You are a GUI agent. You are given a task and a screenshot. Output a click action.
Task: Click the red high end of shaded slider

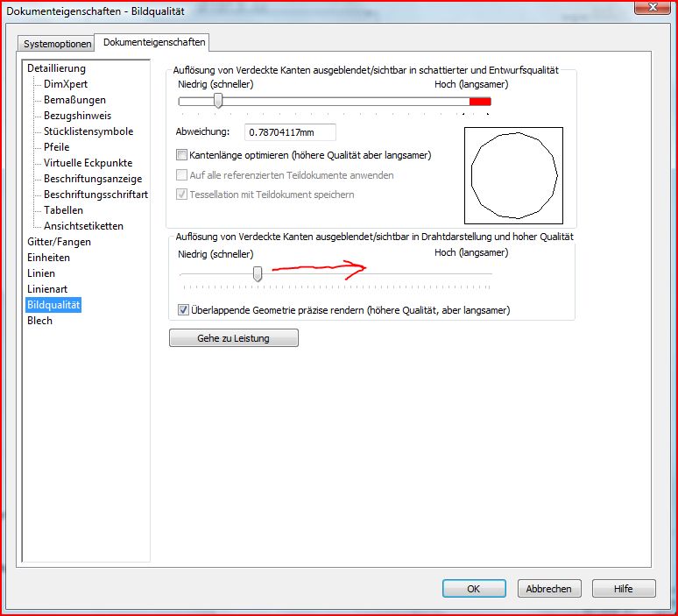[480, 102]
